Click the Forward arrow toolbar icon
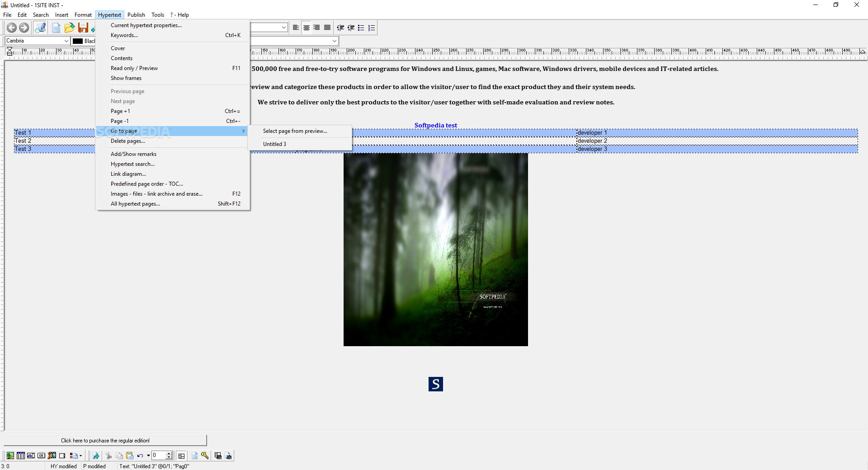Image resolution: width=868 pixels, height=470 pixels. pyautogui.click(x=24, y=28)
